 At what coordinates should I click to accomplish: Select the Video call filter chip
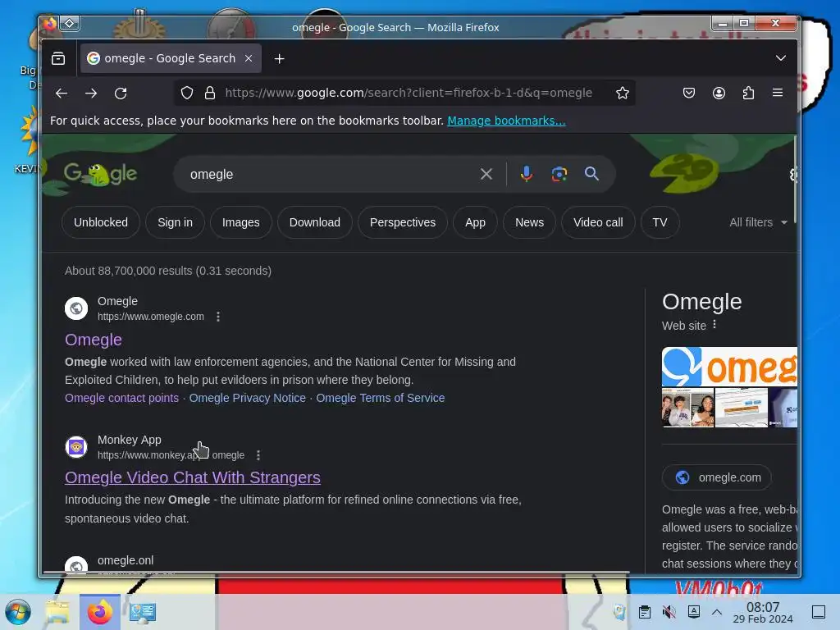click(598, 222)
